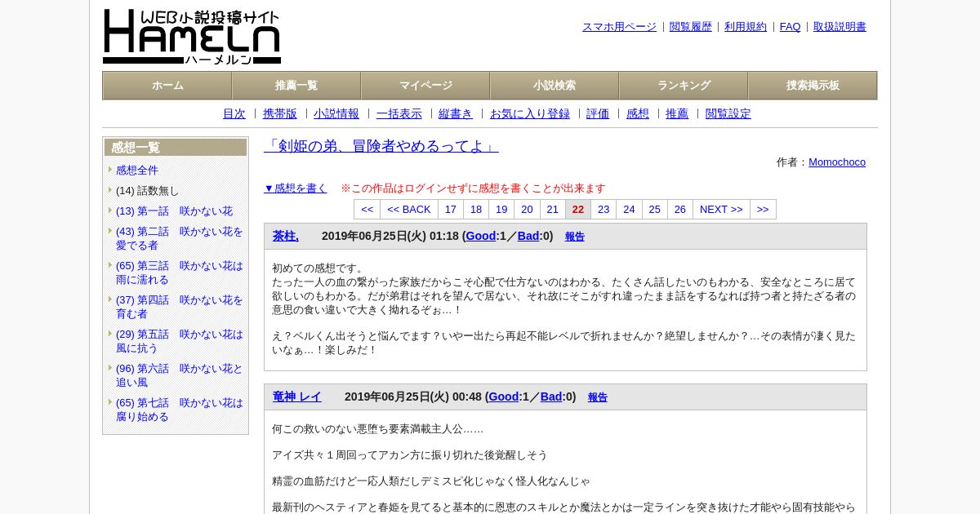Jump to last page with >> button
The height and width of the screenshot is (514, 980).
[x=763, y=210]
